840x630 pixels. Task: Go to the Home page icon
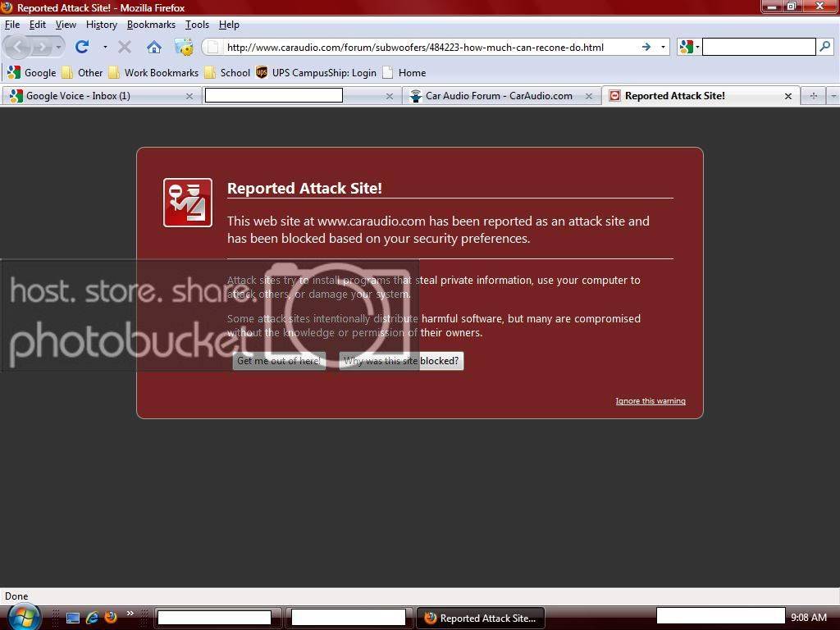(x=154, y=47)
